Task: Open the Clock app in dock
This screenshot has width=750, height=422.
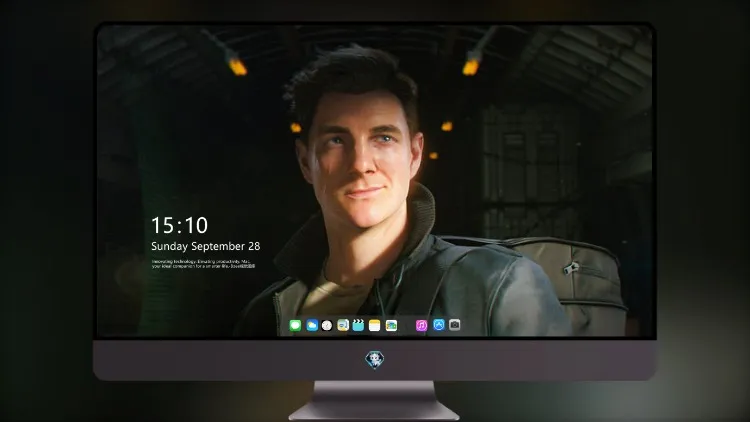Action: 327,325
